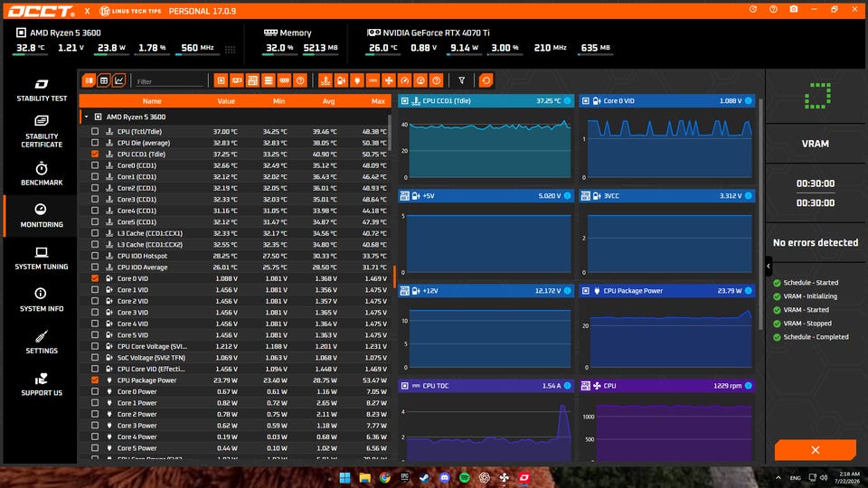Toggle the current sensor type filter
Image resolution: width=868 pixels, height=488 pixels.
click(x=373, y=80)
